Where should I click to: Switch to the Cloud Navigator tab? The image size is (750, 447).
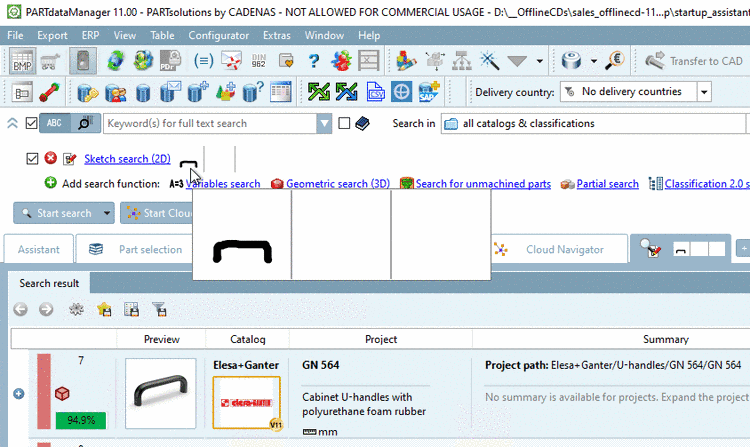tap(560, 249)
